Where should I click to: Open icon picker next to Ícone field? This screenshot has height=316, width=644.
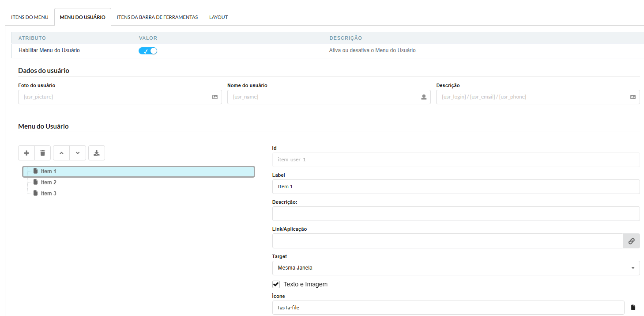coord(633,307)
